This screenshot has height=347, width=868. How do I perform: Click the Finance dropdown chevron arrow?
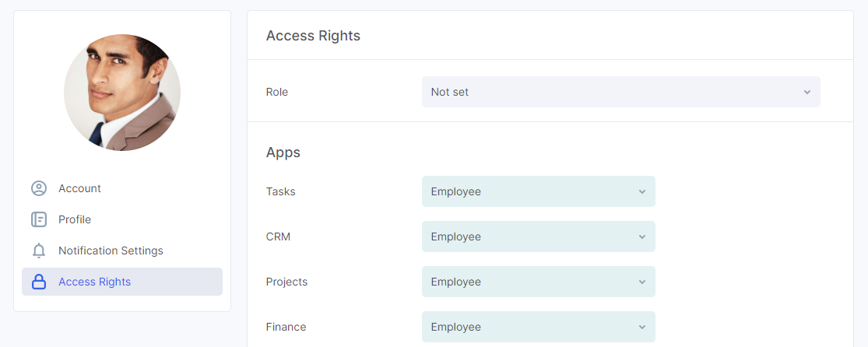click(x=642, y=327)
